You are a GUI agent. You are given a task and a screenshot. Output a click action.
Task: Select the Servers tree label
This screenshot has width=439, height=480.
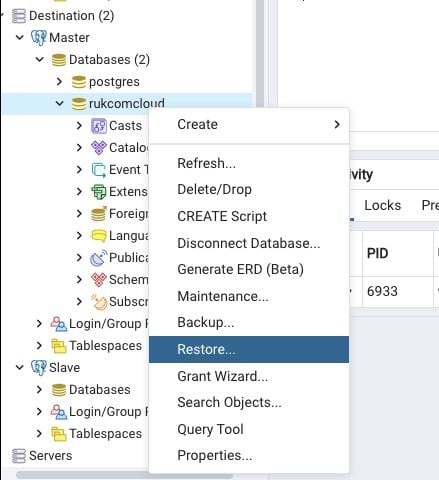tap(50, 456)
